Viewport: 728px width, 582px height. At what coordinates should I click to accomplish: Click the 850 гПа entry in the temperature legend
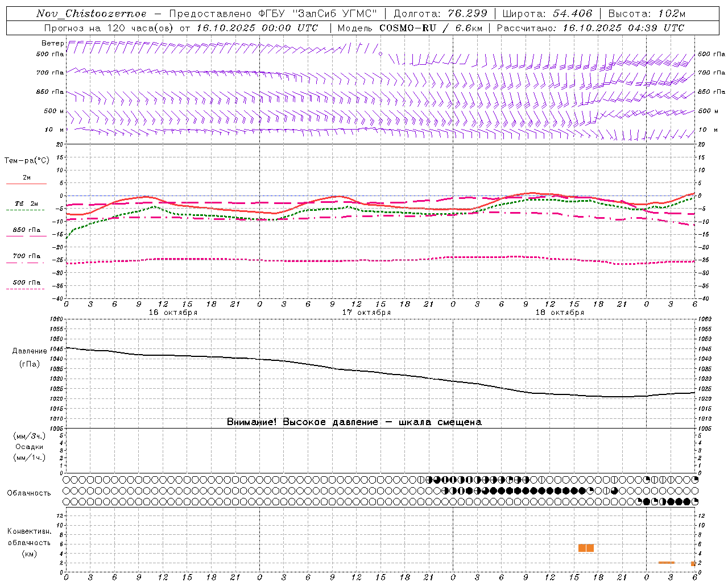tap(27, 230)
